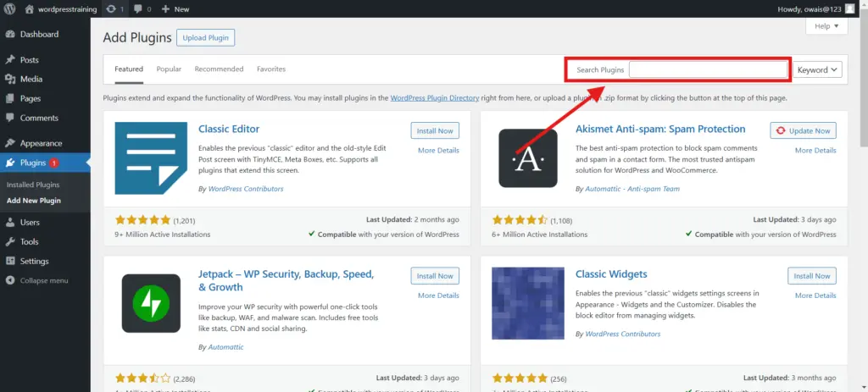
Task: Open the WordPress Plugin Directory link
Action: [435, 98]
